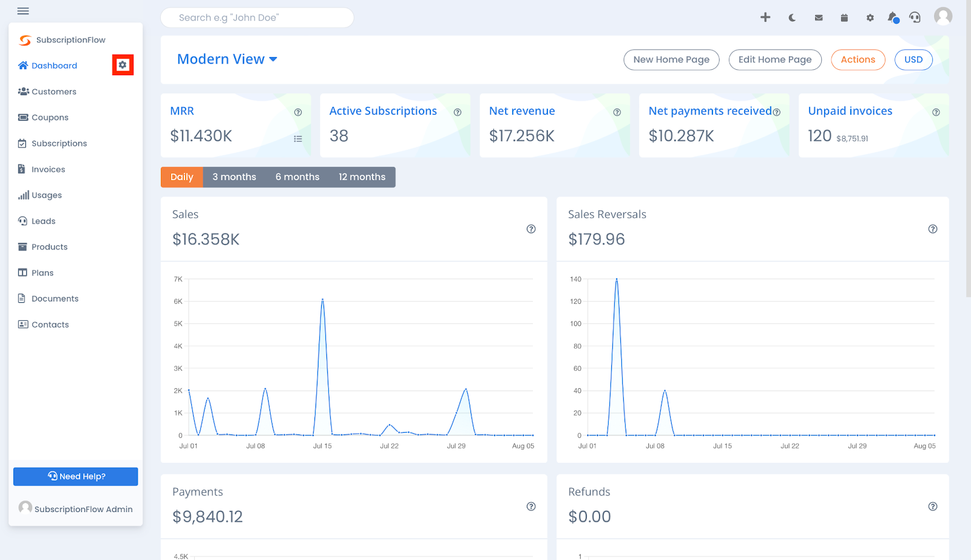The width and height of the screenshot is (971, 560).
Task: Click the hamburger menu icon
Action: click(23, 11)
